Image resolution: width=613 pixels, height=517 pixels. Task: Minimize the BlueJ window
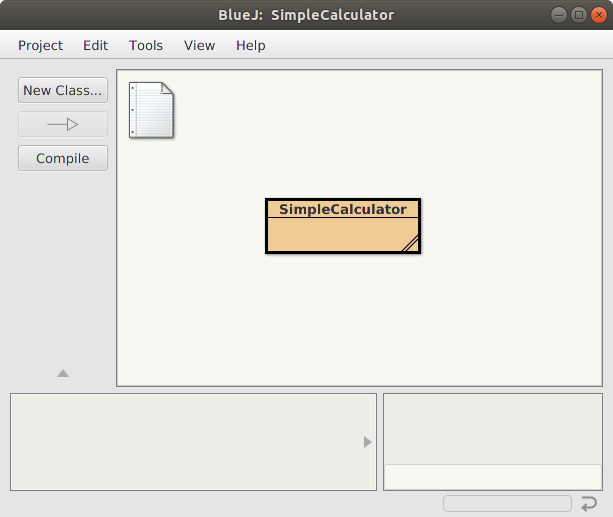[559, 15]
